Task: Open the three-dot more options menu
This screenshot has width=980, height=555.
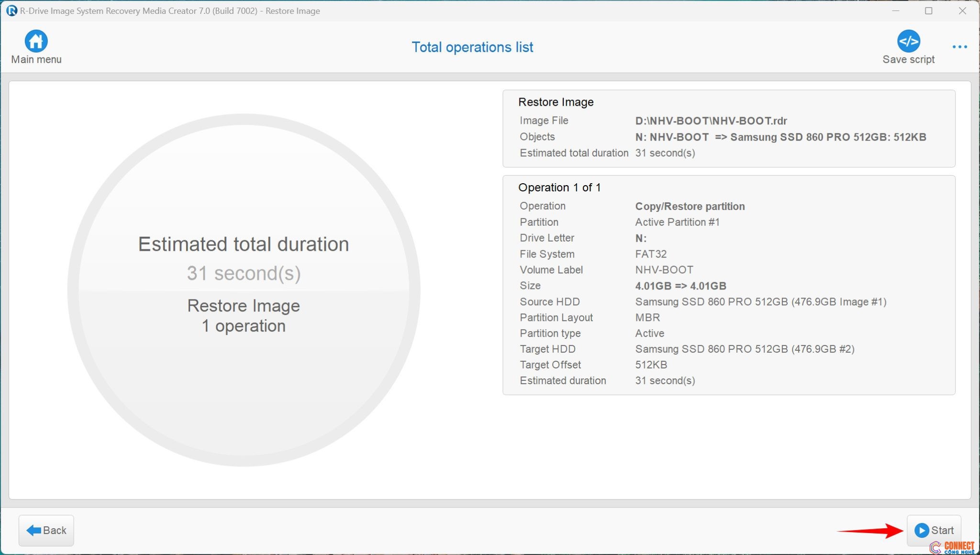Action: coord(959,47)
